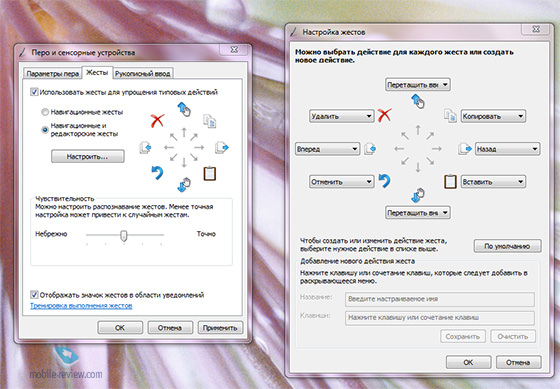Click the По умолчанию button
The height and width of the screenshot is (389, 560).
(x=507, y=246)
